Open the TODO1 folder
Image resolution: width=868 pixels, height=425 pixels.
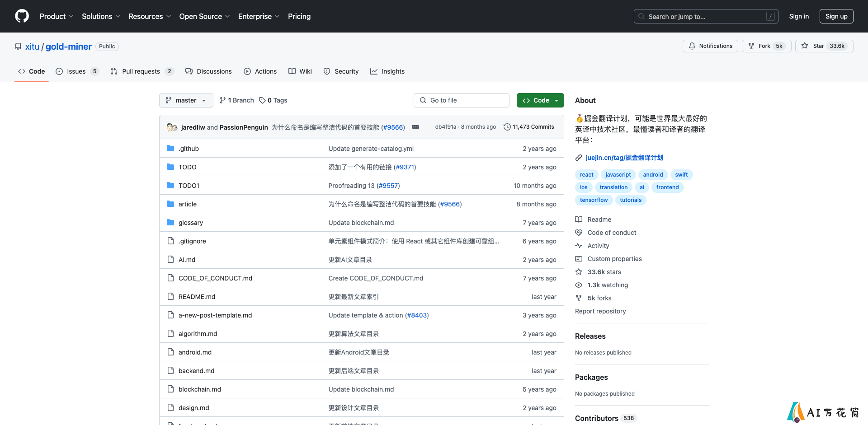[x=189, y=186]
